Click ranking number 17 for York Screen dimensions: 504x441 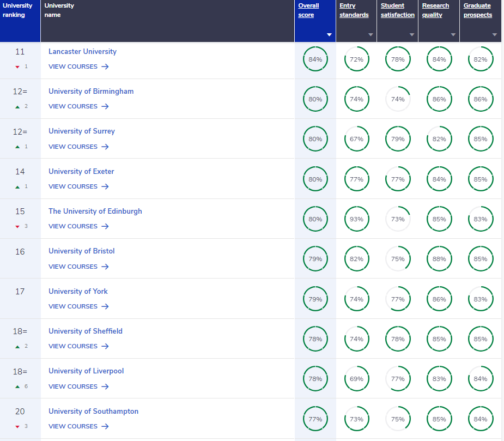[x=20, y=292]
